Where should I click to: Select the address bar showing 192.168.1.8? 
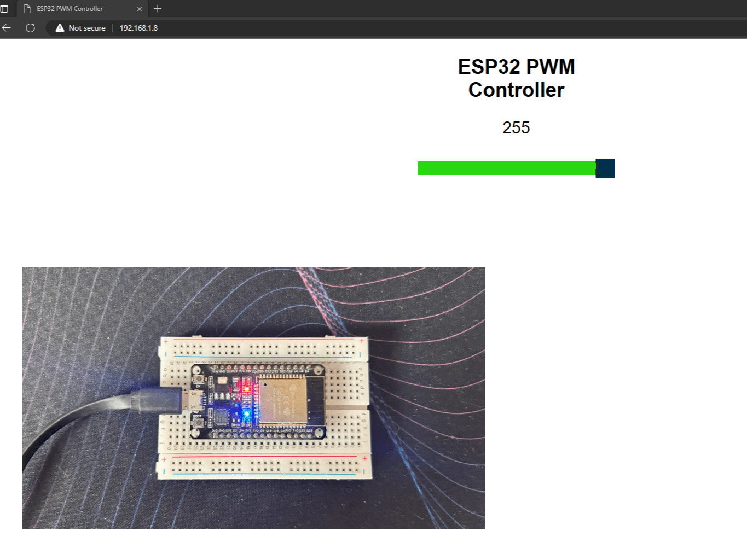[x=138, y=28]
